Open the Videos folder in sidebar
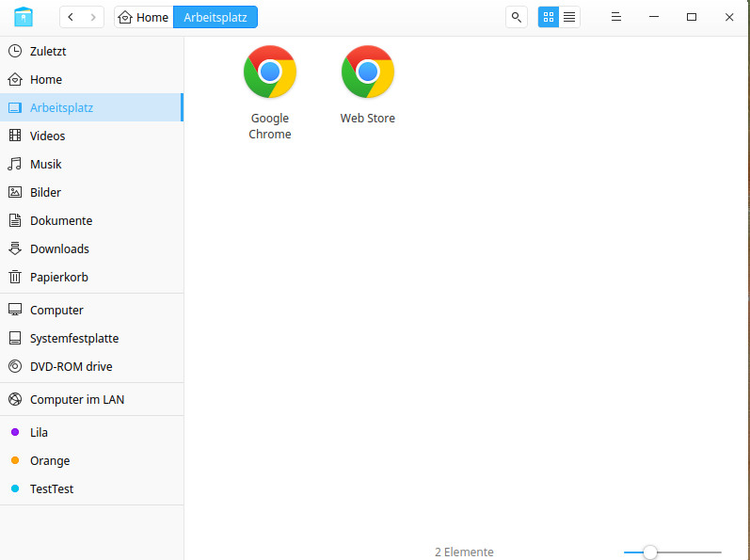The image size is (750, 560). pyautogui.click(x=92, y=136)
